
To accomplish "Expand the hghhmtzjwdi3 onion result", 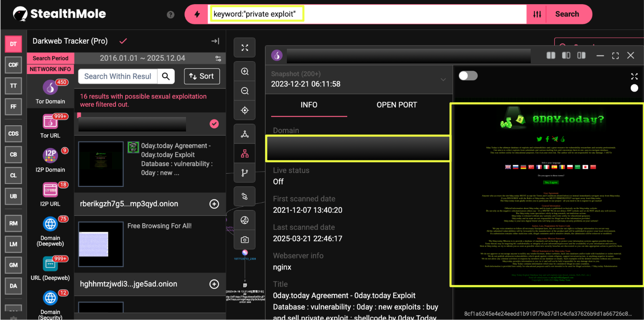I will pos(214,284).
